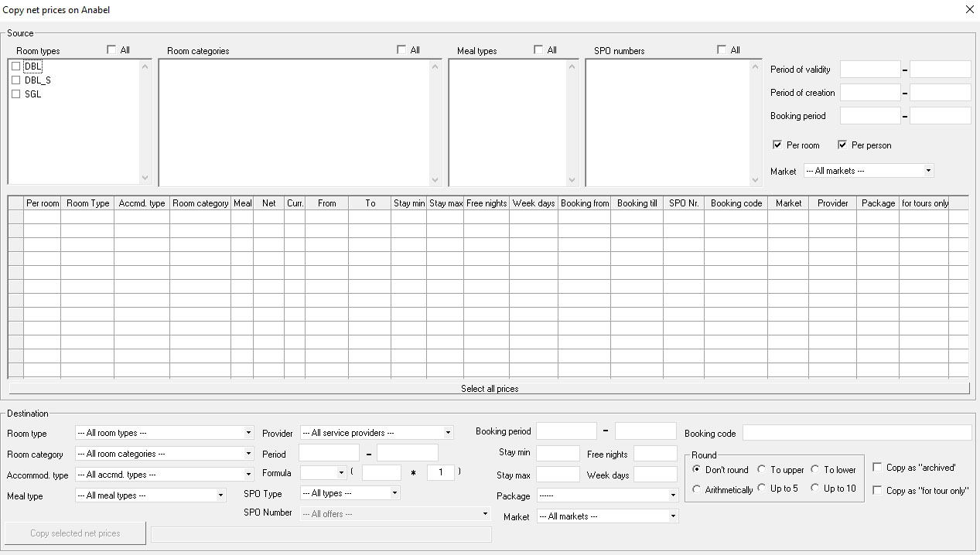Click the Free nights column header
980x555 pixels.
tap(487, 203)
